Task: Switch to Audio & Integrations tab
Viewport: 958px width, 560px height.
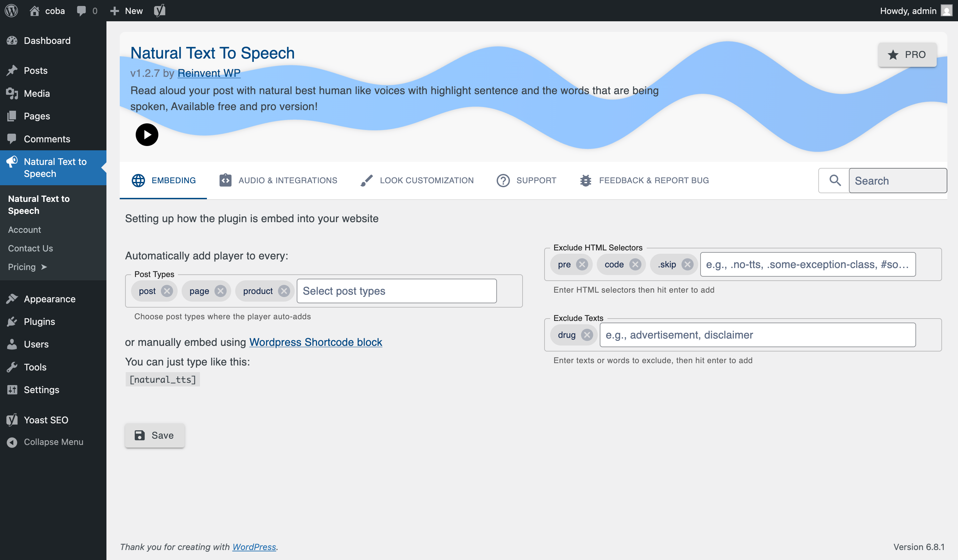Action: tap(278, 181)
